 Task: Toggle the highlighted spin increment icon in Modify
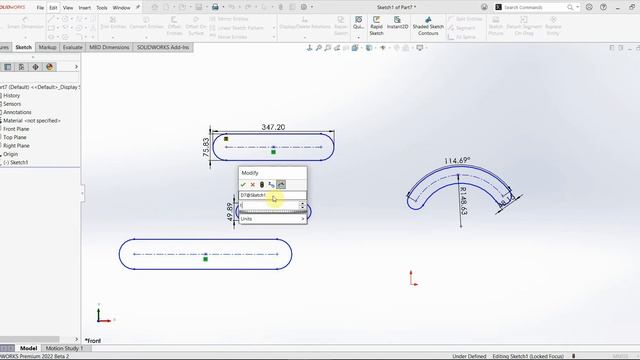pos(281,185)
